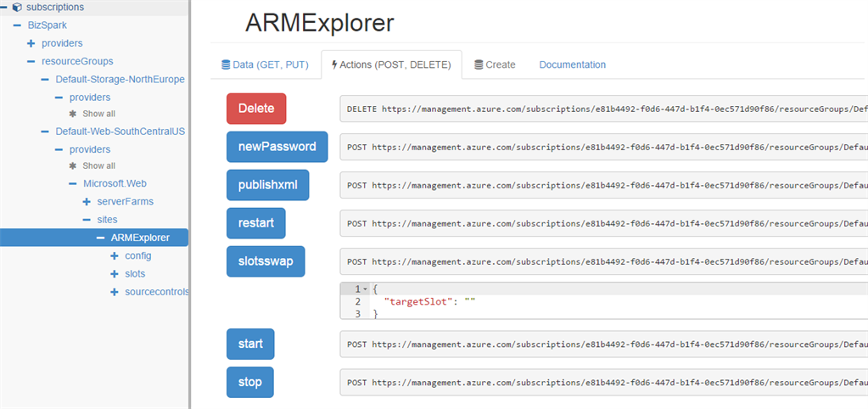Click the newPassword action button
Viewport: 868px width, 409px height.
click(x=277, y=147)
